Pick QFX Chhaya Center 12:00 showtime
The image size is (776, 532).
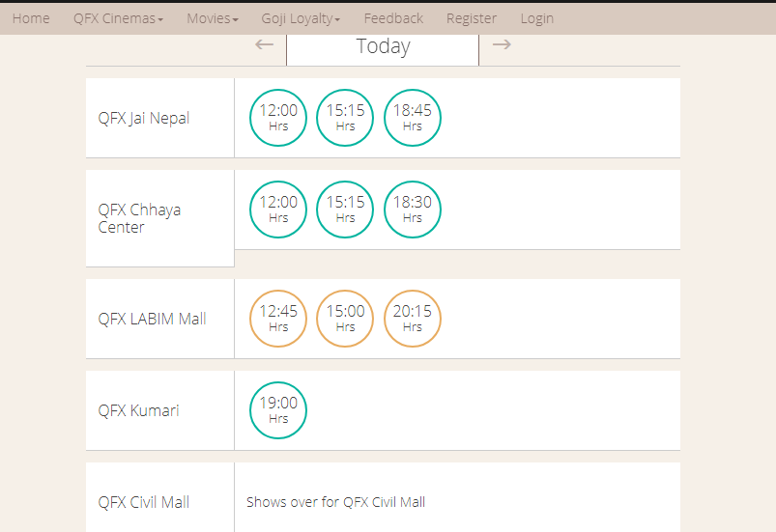click(x=278, y=210)
